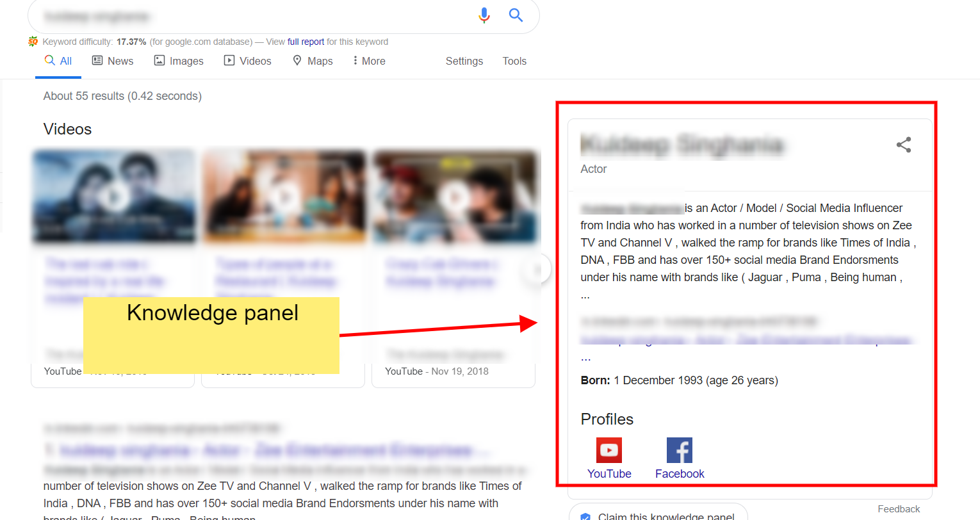980x520 pixels.
Task: Start voice search with the microphone icon
Action: [x=484, y=15]
